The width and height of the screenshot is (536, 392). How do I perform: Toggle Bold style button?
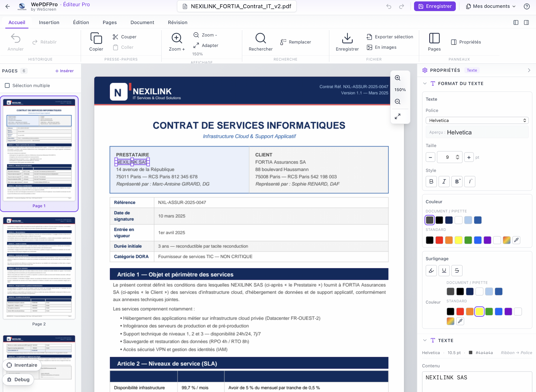click(x=431, y=181)
